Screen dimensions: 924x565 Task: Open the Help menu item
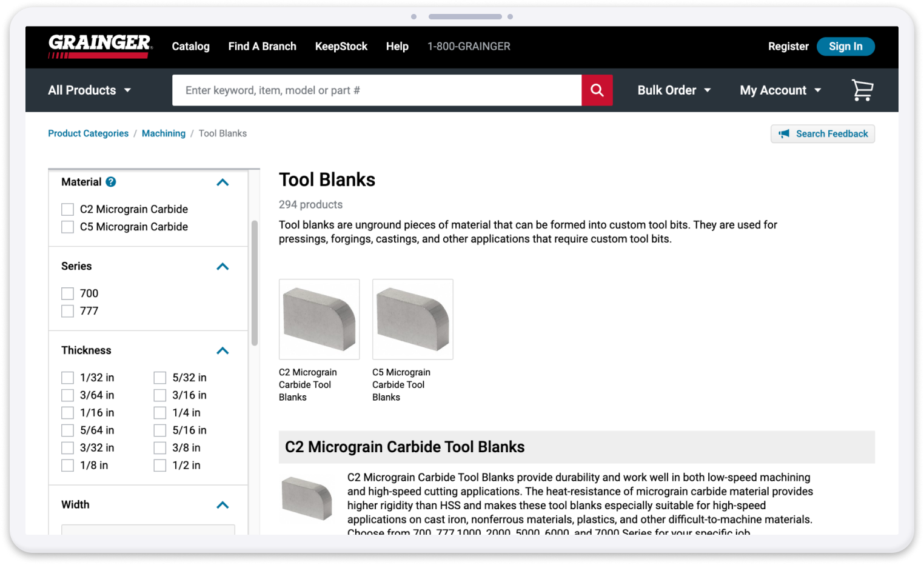[397, 46]
